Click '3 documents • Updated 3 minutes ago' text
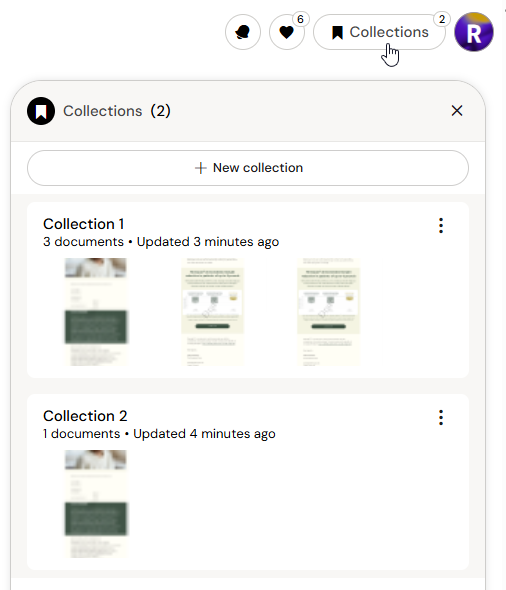Viewport: 506px width, 590px height. coord(161,242)
